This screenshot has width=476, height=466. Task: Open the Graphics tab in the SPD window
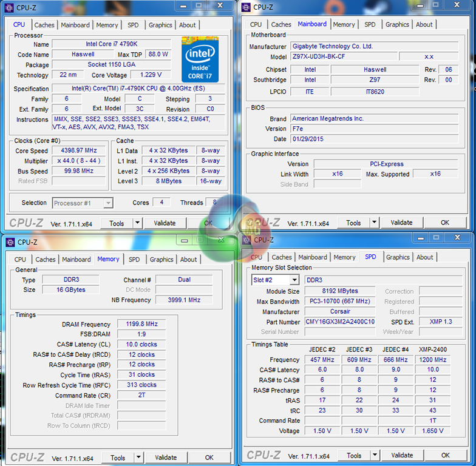[398, 257]
